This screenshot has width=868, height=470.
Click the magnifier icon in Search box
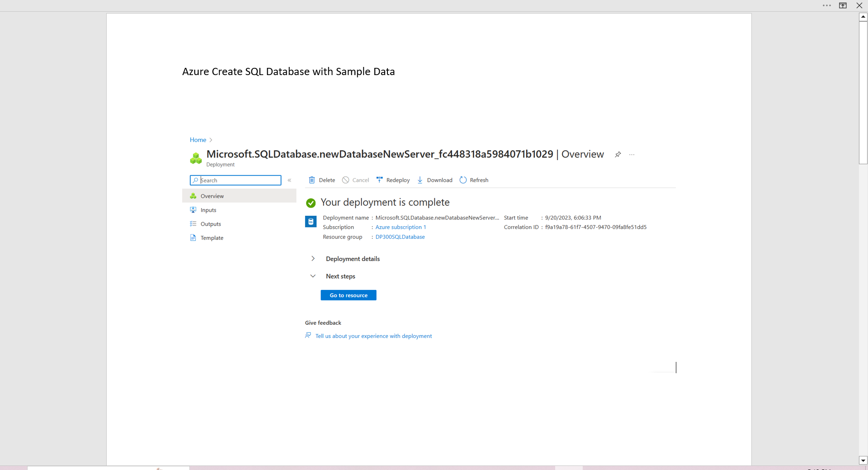(195, 180)
